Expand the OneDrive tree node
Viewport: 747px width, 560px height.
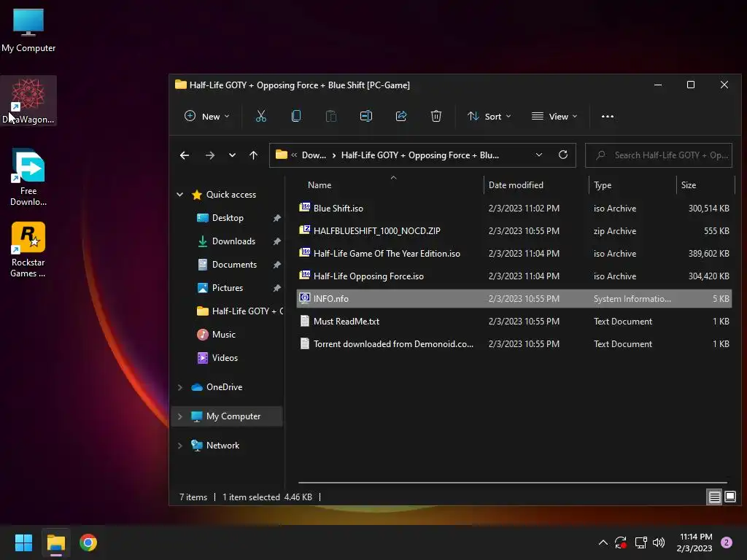click(180, 387)
